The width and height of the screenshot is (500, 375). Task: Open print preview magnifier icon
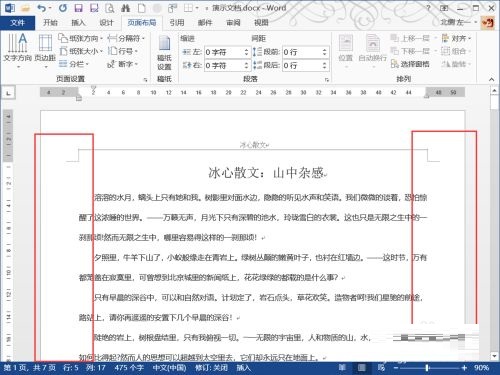click(110, 8)
